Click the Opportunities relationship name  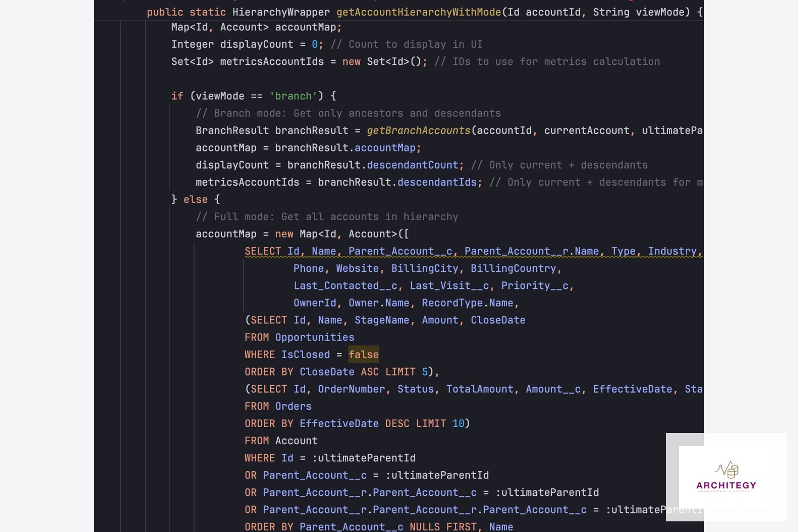pyautogui.click(x=314, y=337)
